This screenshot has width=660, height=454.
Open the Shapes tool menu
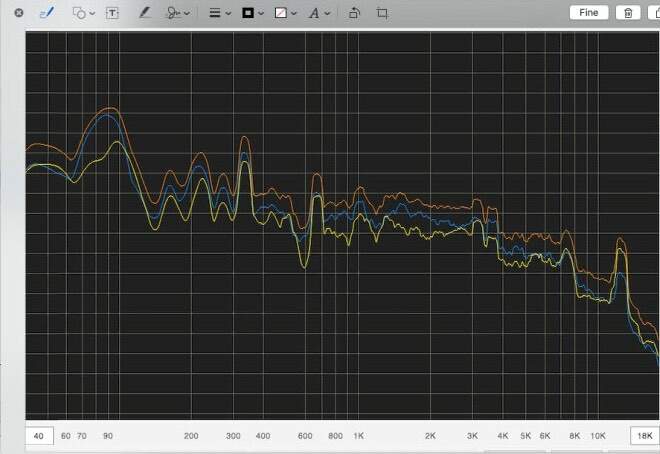point(83,13)
